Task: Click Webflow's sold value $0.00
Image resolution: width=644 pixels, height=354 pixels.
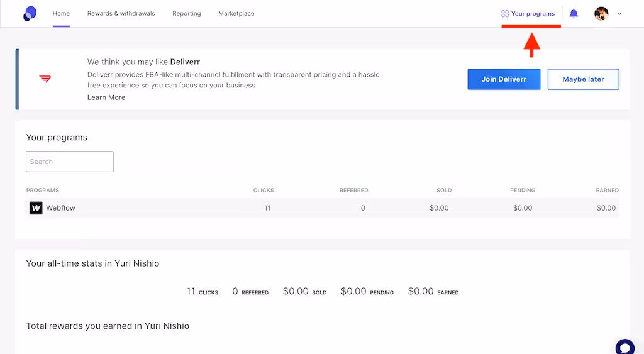Action: pyautogui.click(x=439, y=207)
